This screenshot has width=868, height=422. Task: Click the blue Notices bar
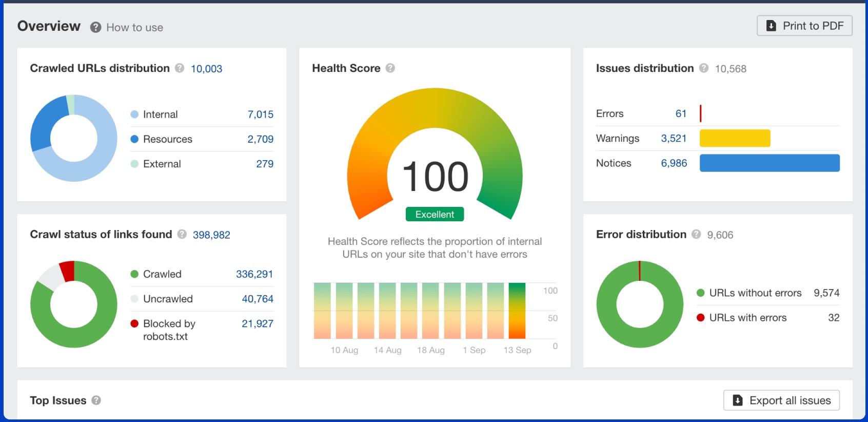click(770, 163)
